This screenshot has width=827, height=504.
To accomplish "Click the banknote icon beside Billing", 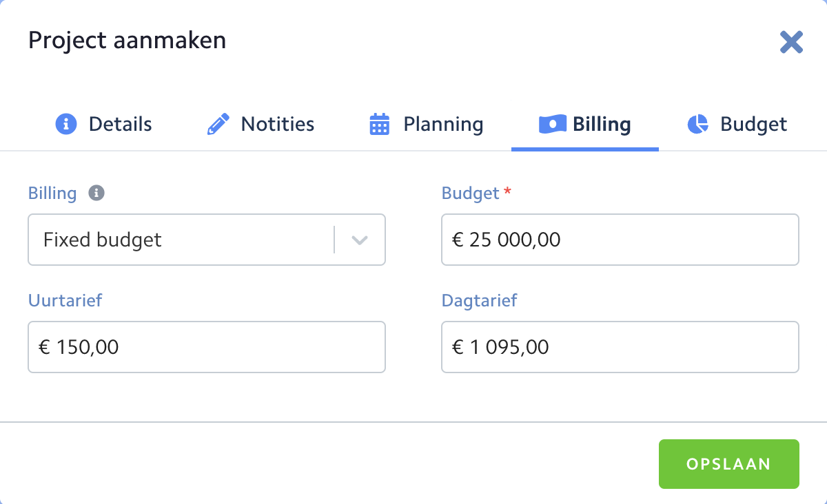I will [552, 124].
